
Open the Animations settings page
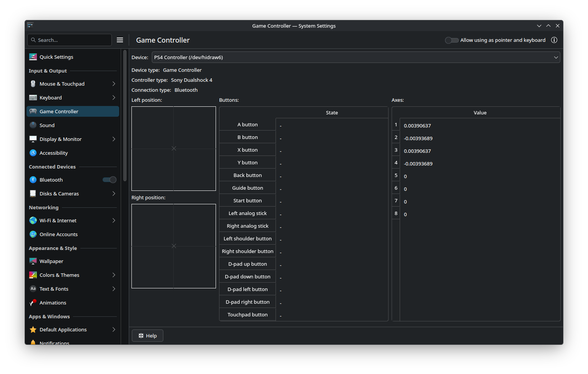(x=73, y=303)
